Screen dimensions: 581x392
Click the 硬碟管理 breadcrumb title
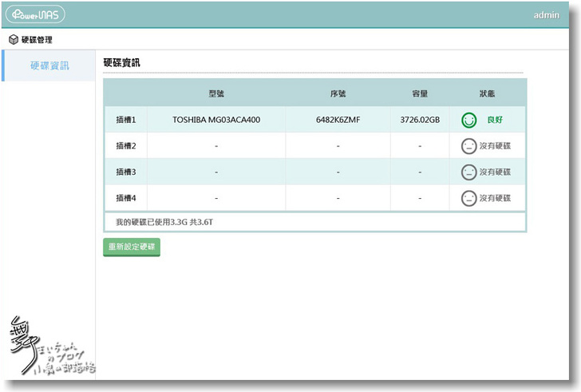pos(37,39)
